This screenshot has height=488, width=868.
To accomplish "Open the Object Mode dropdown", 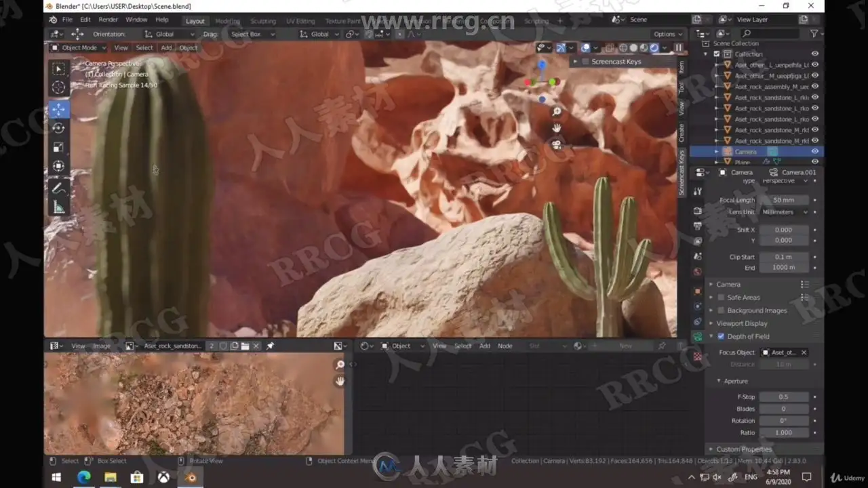I will pos(79,47).
